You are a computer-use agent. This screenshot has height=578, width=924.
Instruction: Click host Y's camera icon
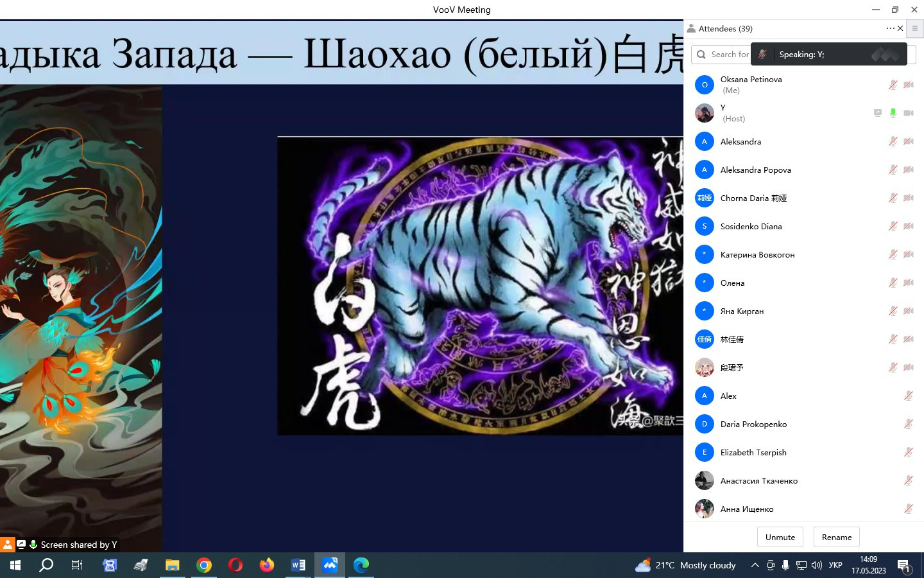tap(909, 113)
